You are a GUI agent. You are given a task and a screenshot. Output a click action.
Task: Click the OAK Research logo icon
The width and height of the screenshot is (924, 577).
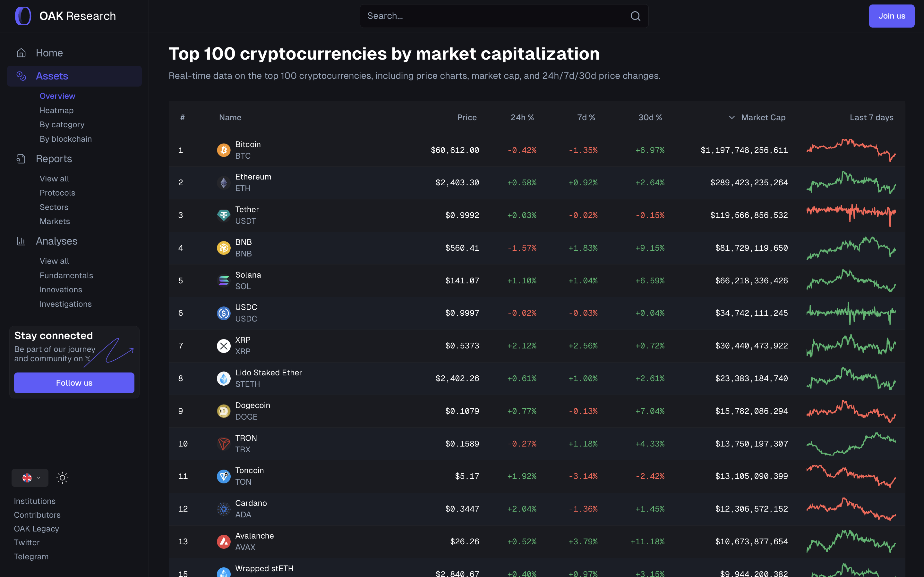[x=23, y=16]
